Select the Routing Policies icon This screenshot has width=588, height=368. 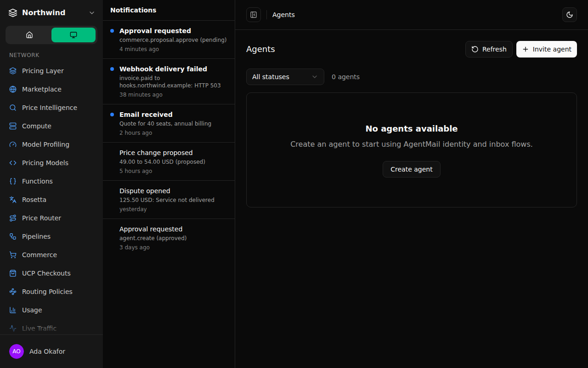13,292
